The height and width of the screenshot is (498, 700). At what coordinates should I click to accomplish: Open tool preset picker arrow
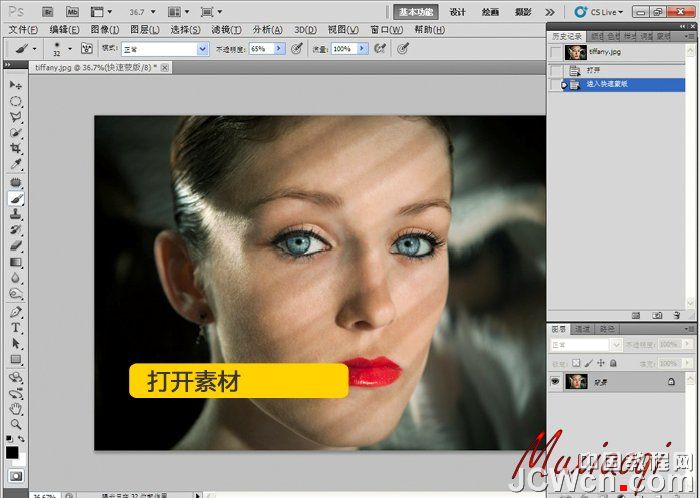point(34,49)
